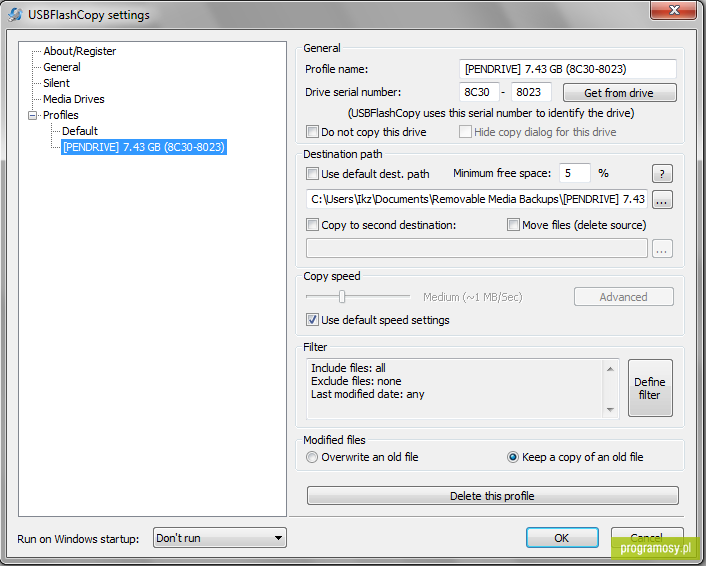Browse for second destination folder
Viewport: 706px width, 566px height.
(662, 249)
